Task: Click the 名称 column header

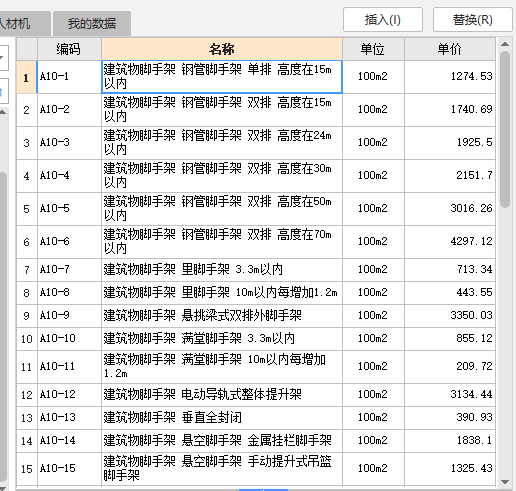Action: (222, 49)
